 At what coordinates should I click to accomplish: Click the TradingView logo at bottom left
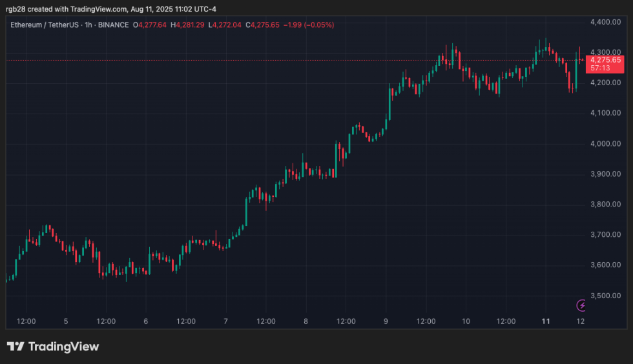[x=53, y=347]
